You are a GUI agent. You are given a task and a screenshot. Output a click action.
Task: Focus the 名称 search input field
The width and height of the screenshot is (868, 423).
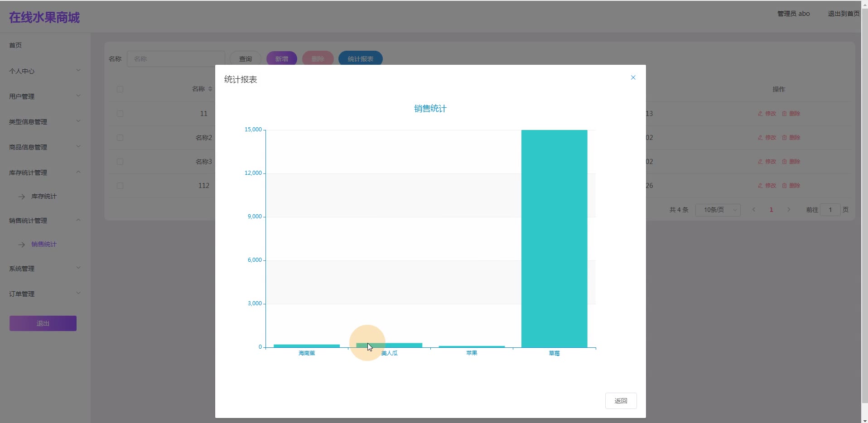pos(176,59)
